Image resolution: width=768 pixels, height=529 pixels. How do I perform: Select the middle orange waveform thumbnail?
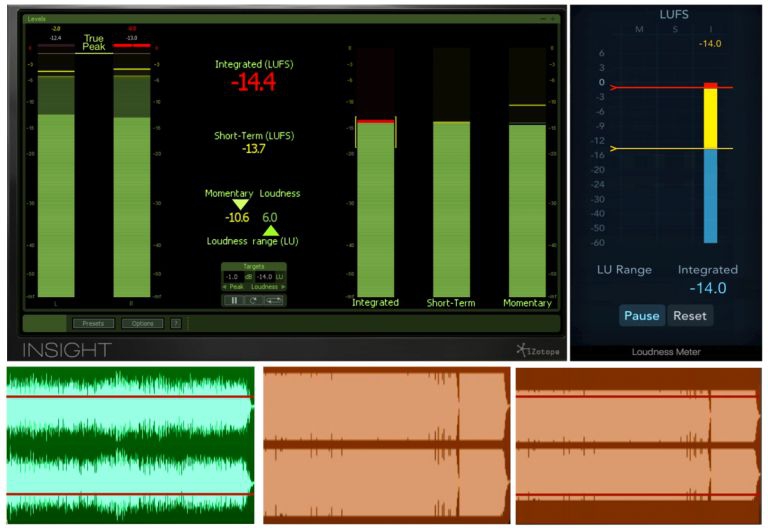coord(386,445)
